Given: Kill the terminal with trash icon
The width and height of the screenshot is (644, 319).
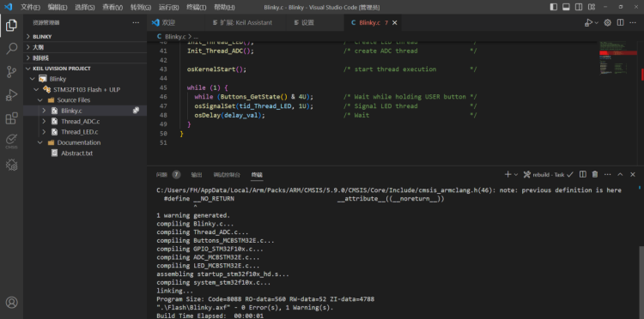Looking at the screenshot, I should (x=595, y=175).
